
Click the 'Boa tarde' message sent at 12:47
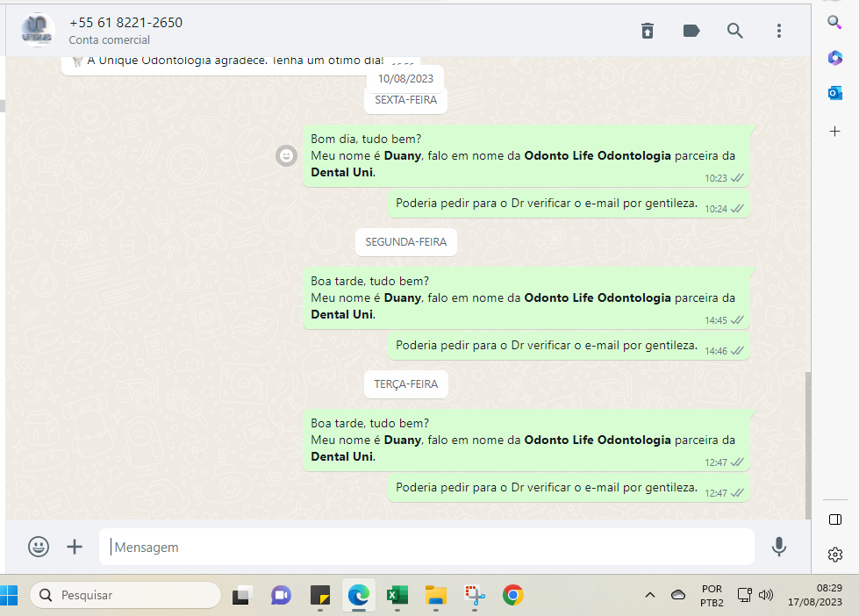click(526, 441)
